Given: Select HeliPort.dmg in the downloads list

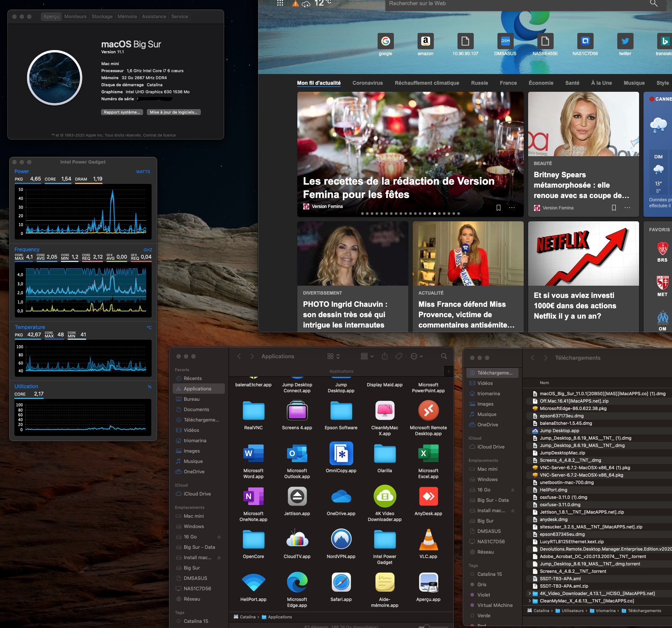Looking at the screenshot, I should click(x=553, y=490).
